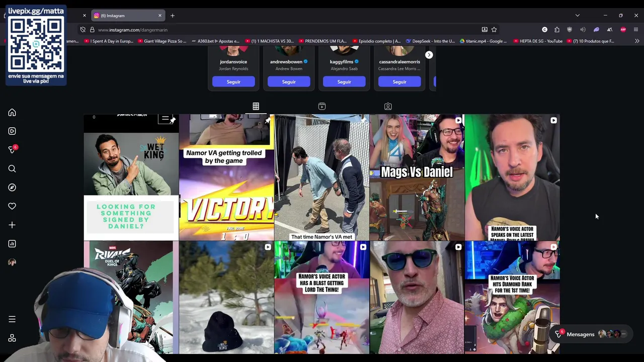Open Rivals Duel of Kings post

(x=131, y=298)
